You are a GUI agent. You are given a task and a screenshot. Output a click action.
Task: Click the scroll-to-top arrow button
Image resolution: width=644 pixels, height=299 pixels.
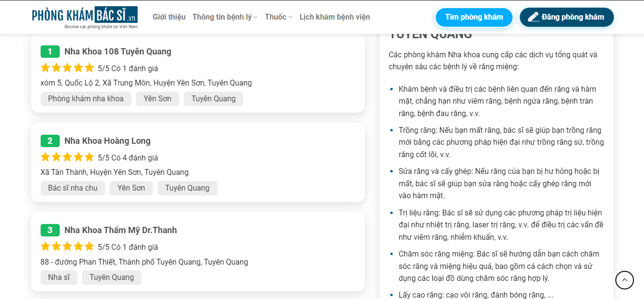[624, 280]
